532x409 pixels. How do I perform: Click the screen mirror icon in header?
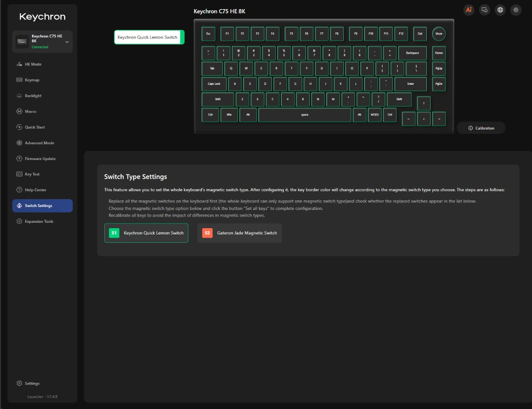pos(485,10)
